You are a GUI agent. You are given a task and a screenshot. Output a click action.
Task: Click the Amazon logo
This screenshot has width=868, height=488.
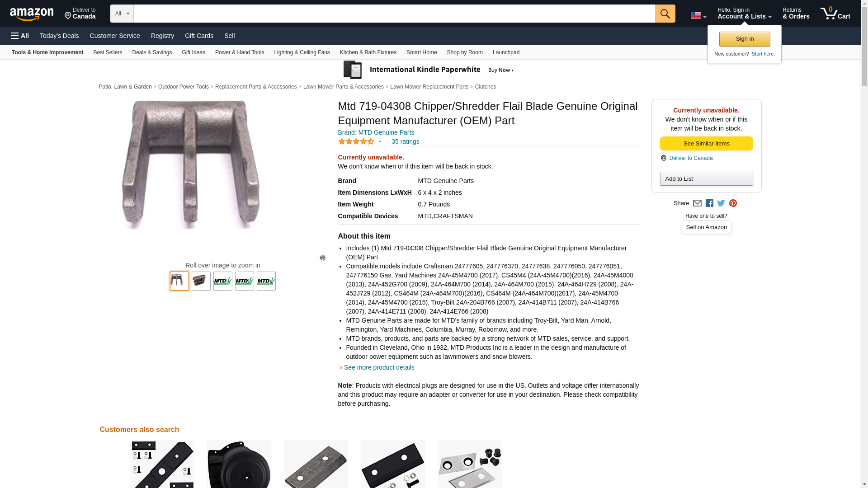[32, 14]
